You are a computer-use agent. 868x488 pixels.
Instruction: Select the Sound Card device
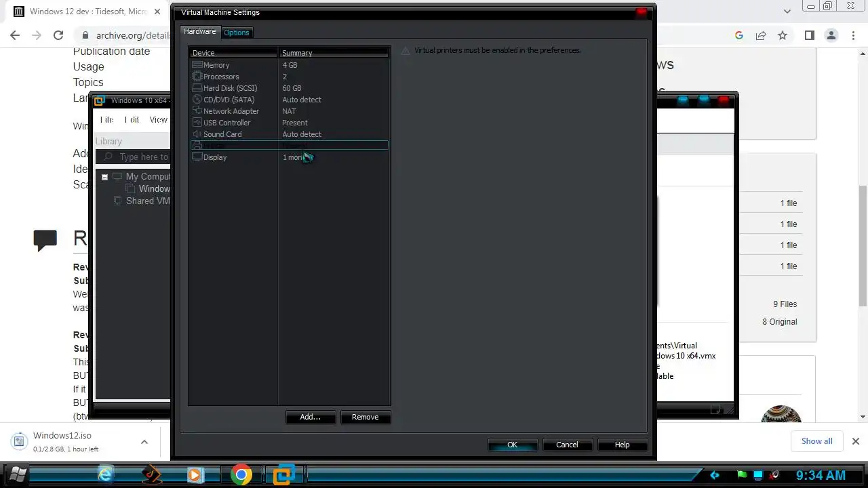coord(289,134)
